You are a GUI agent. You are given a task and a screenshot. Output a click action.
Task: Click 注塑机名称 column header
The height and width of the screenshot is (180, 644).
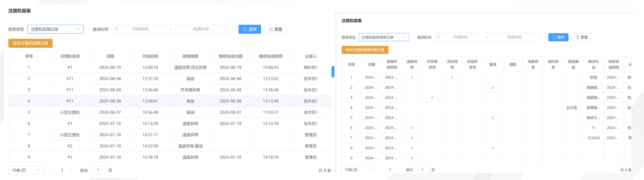pyautogui.click(x=70, y=56)
